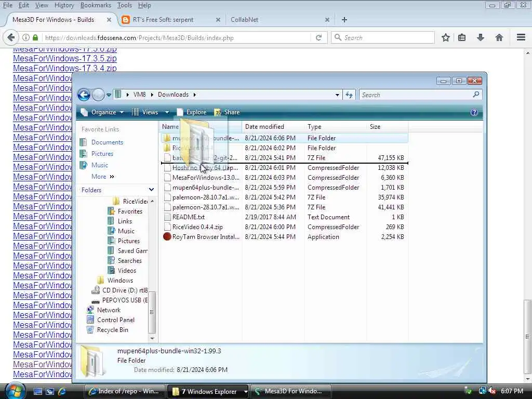532x399 pixels.
Task: Switch to Index of /repo taskbar button
Action: [124, 392]
